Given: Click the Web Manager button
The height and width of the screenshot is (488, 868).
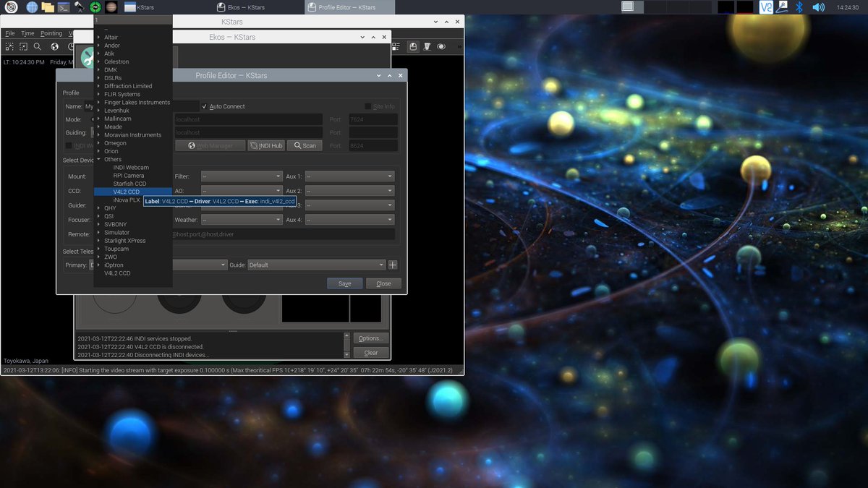Looking at the screenshot, I should (210, 145).
